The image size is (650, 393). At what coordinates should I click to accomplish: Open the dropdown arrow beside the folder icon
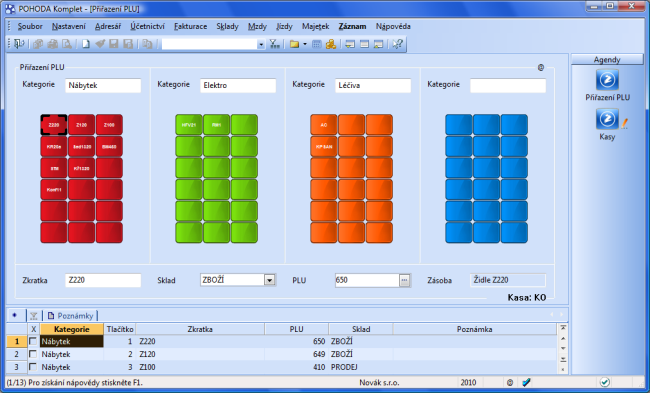pos(305,44)
